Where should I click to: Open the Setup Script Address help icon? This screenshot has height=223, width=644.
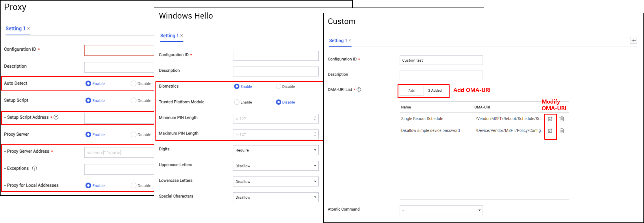click(56, 117)
